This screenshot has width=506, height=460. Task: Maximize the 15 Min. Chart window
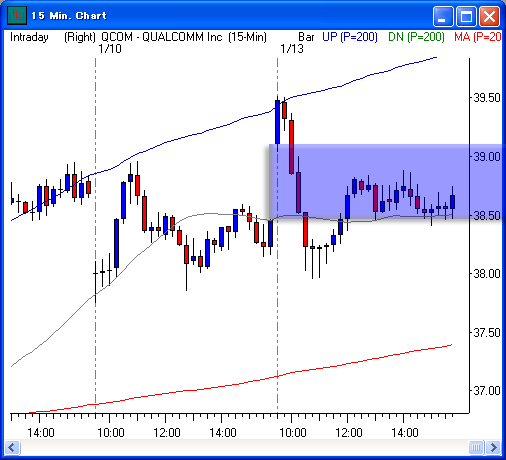click(466, 16)
